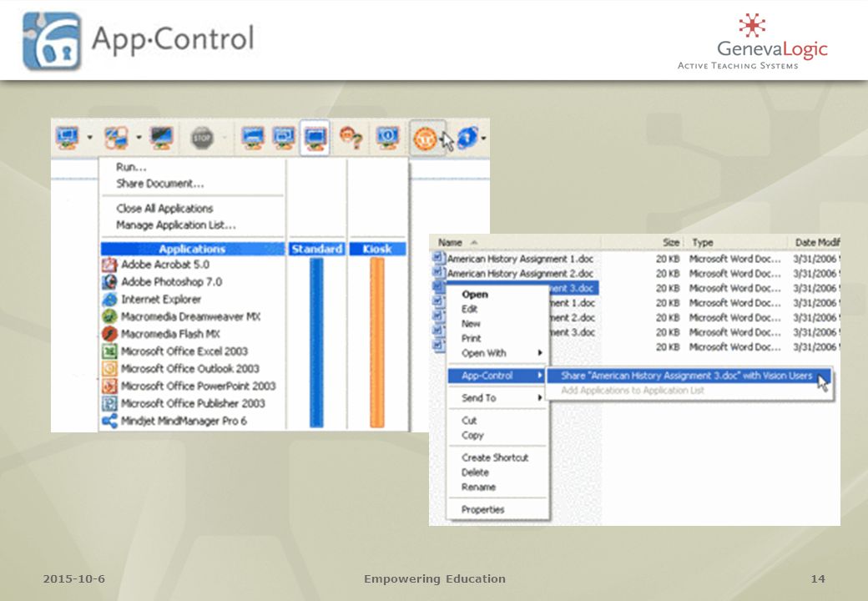
Task: Choose New in the file context menu
Action: click(x=471, y=324)
